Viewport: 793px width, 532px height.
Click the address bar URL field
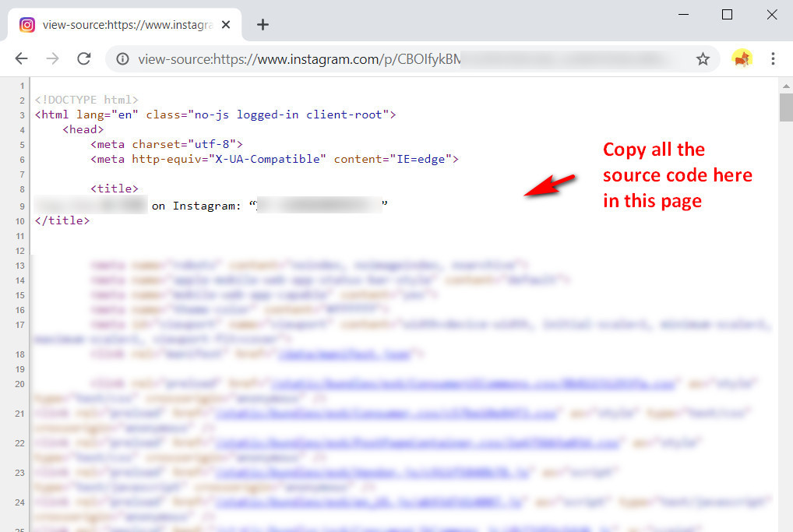coord(412,59)
